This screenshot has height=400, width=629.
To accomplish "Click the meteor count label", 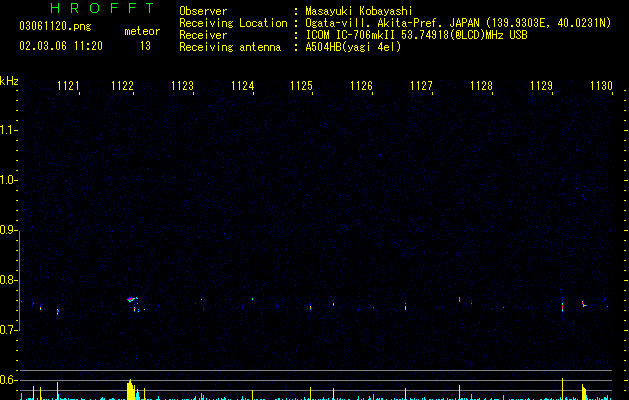I will click(142, 31).
